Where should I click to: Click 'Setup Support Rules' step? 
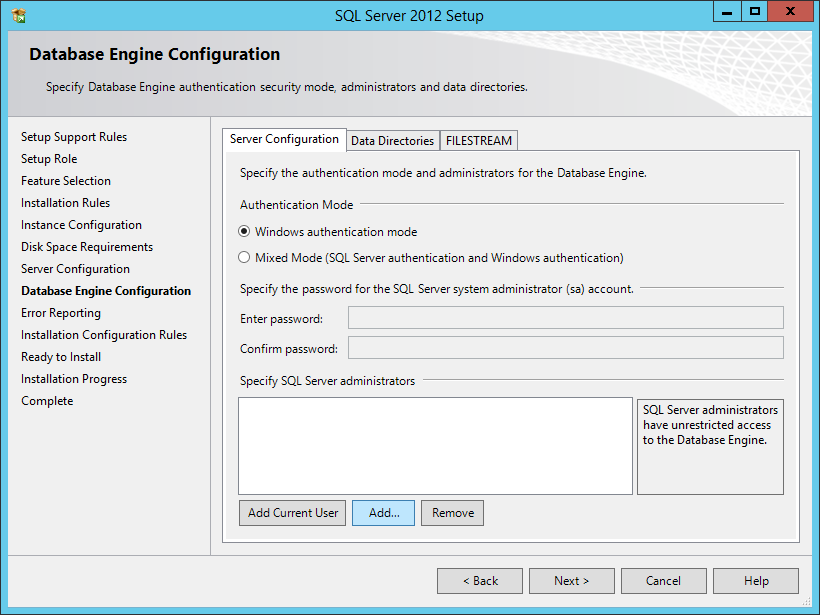pyautogui.click(x=74, y=137)
